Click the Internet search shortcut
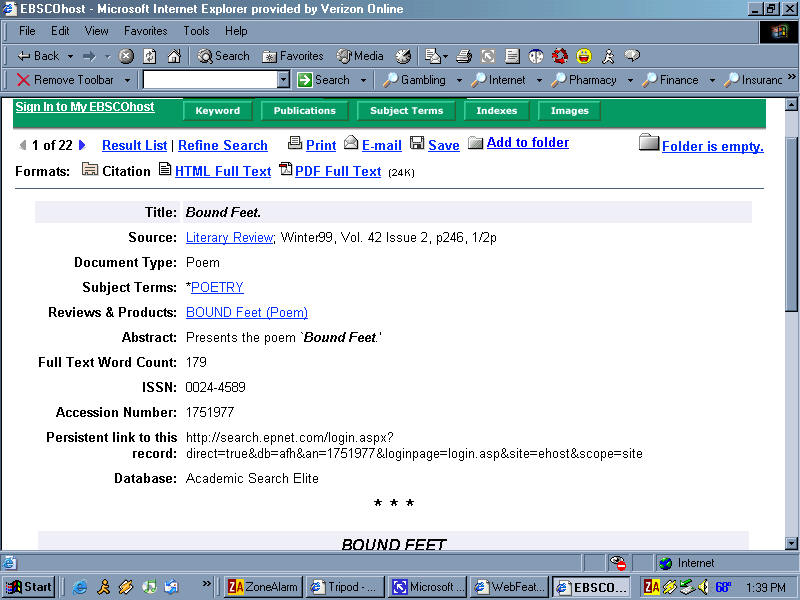This screenshot has height=600, width=800. click(x=498, y=80)
